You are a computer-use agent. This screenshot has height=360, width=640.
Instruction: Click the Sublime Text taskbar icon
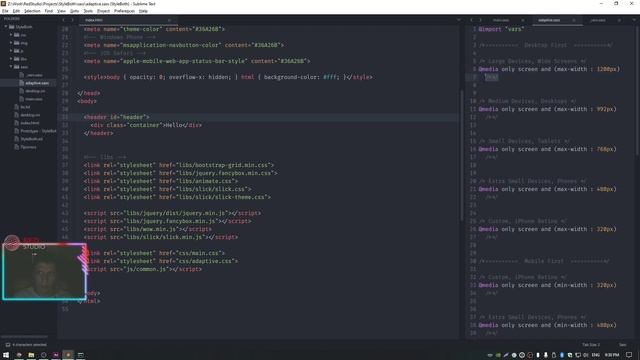coord(68,355)
